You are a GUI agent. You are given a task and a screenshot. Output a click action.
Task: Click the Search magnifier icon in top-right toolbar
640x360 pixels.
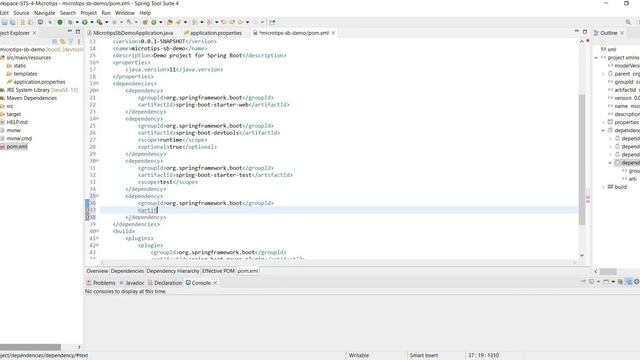point(628,22)
